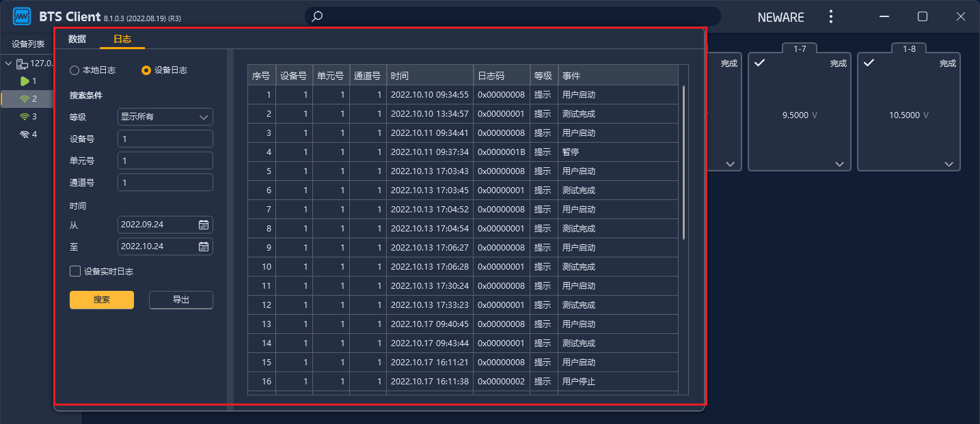Click the BTS Client app logo icon

(22, 16)
